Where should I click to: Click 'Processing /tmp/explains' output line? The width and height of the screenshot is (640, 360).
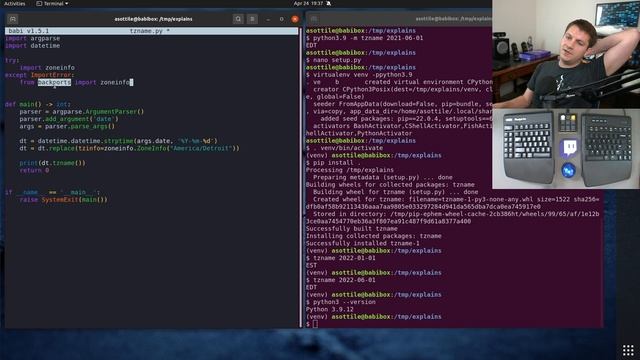pyautogui.click(x=350, y=170)
